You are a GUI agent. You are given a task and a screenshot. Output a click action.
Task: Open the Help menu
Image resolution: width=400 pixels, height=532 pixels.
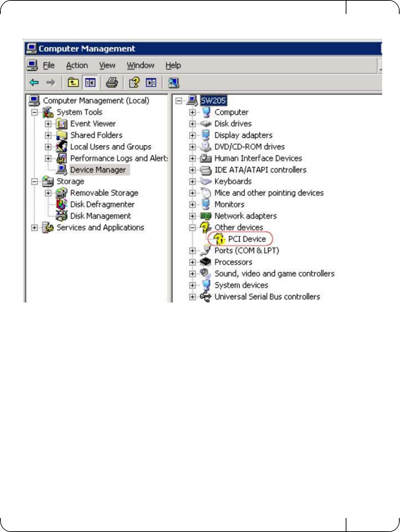(x=173, y=65)
